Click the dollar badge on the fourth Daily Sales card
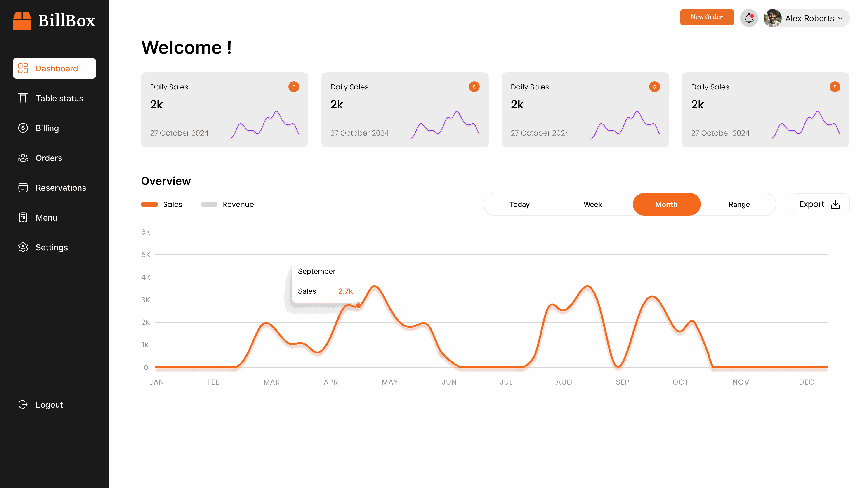 click(835, 87)
